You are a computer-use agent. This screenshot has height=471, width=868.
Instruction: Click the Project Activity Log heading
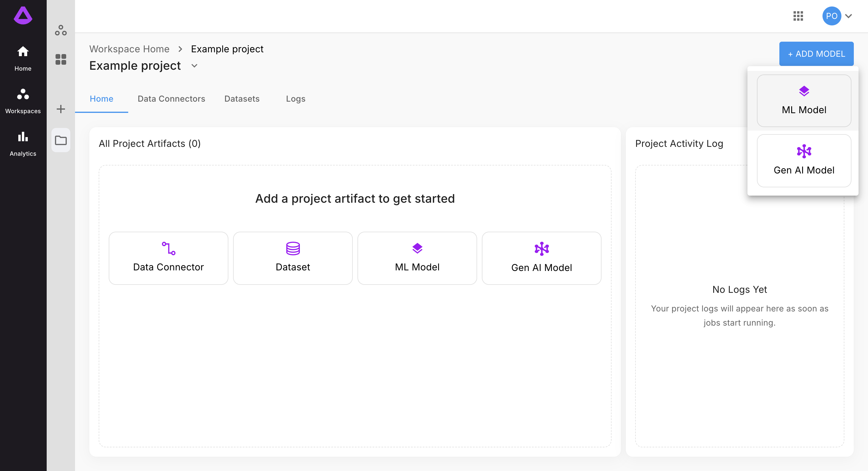679,144
